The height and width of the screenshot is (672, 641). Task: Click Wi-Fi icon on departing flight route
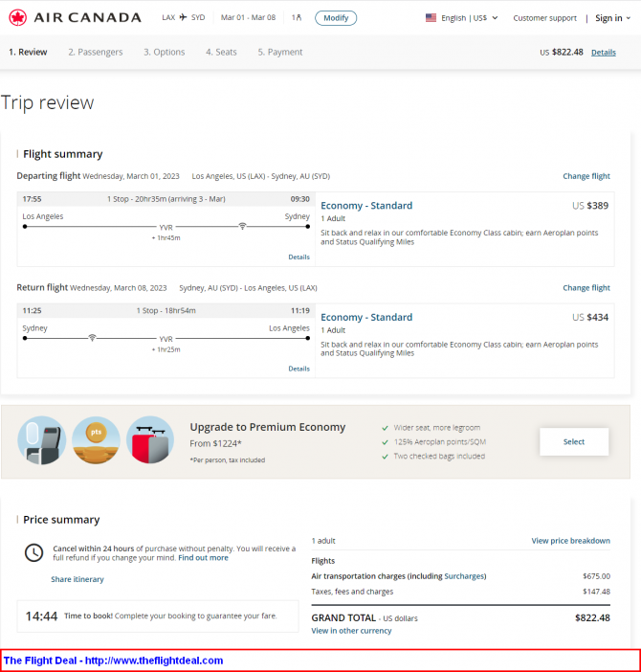coord(242,226)
